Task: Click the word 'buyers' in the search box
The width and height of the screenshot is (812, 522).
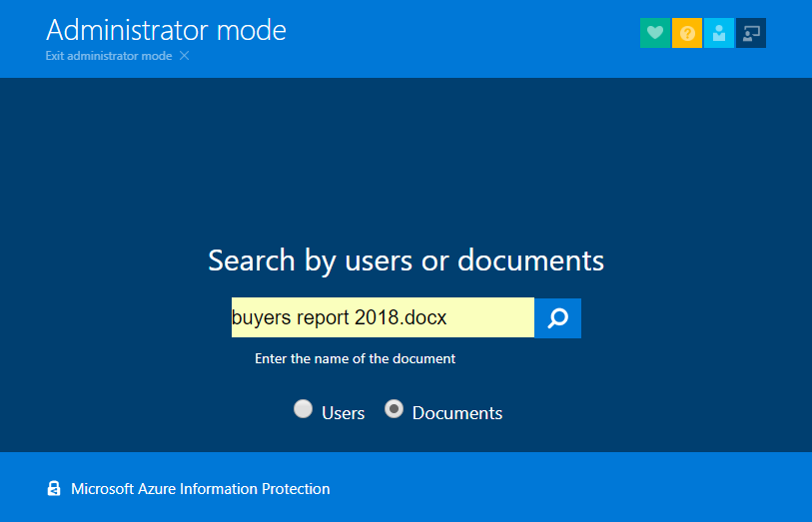Action: click(261, 318)
